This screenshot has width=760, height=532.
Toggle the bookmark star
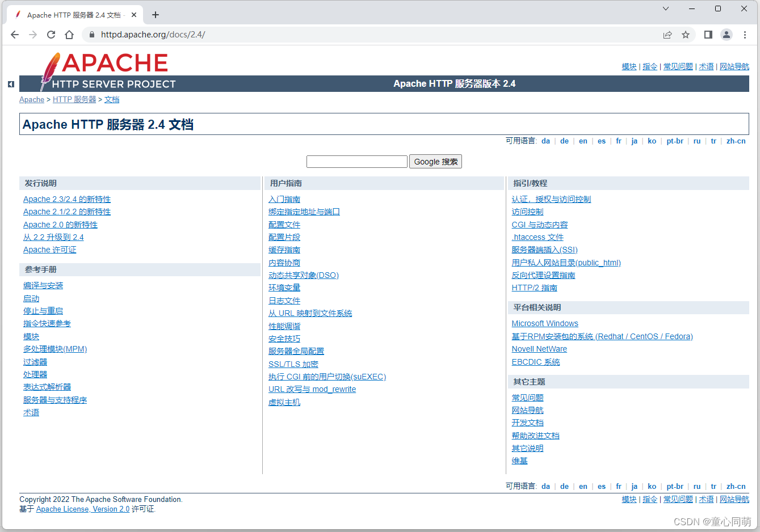[686, 35]
